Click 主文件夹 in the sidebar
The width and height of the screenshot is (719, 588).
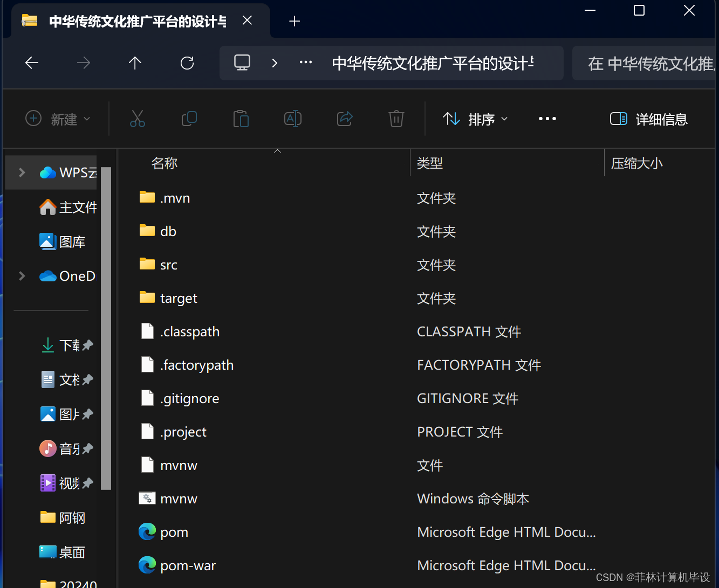(70, 207)
